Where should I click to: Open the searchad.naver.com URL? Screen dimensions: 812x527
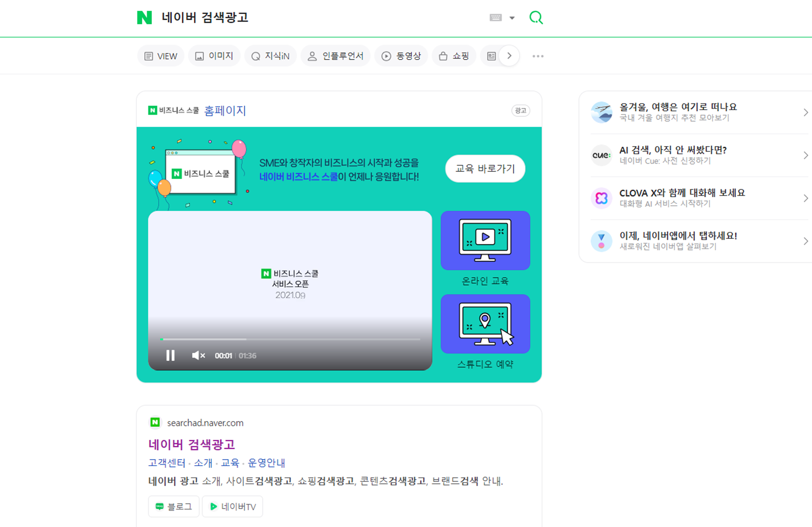205,423
